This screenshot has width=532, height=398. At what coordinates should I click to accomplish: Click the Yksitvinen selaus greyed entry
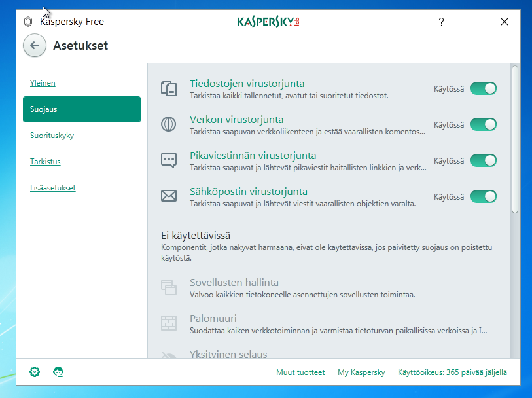228,354
